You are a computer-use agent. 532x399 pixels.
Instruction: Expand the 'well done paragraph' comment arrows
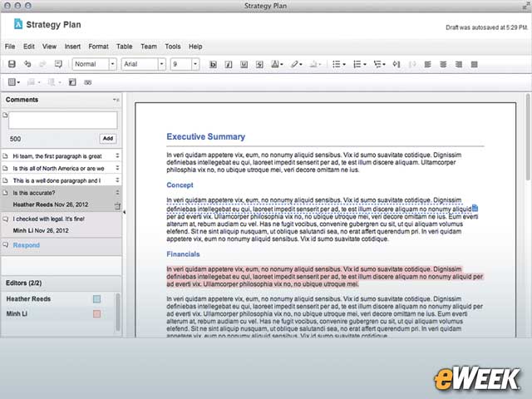(117, 180)
